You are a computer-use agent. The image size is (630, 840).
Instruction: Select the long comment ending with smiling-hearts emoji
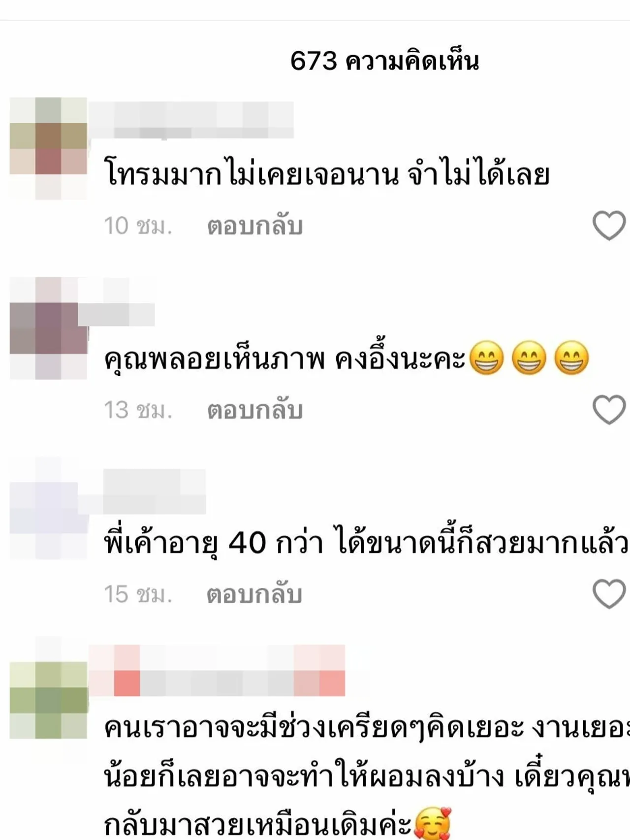pyautogui.click(x=367, y=777)
